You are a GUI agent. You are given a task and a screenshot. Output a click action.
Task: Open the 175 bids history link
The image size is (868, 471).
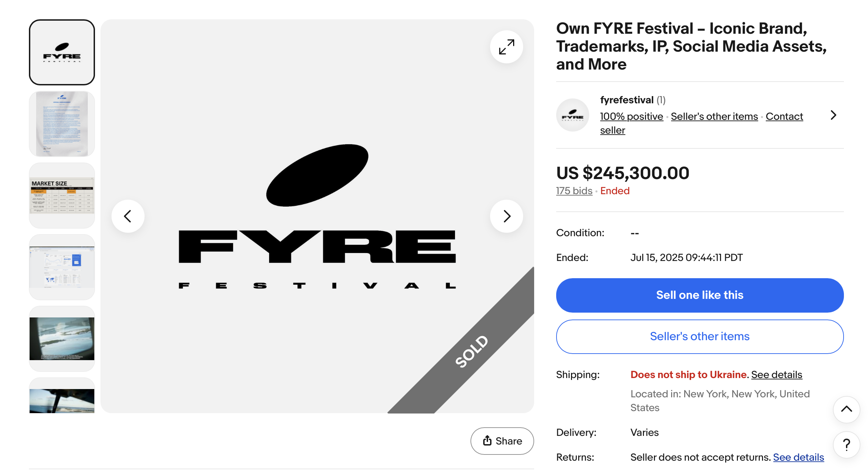(x=574, y=191)
